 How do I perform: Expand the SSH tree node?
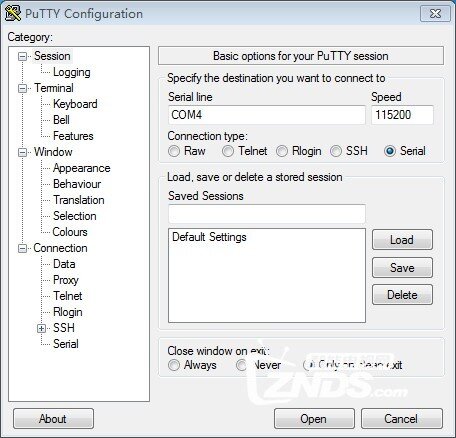[x=41, y=328]
